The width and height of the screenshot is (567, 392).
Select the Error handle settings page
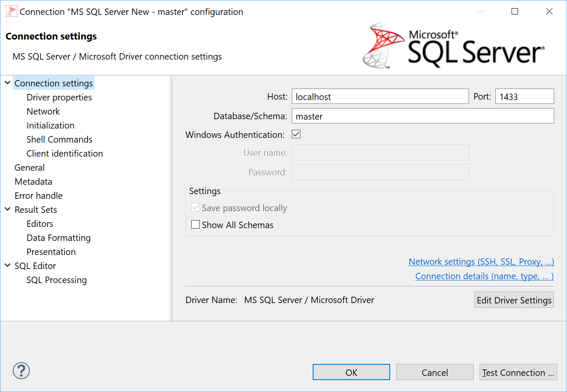[38, 195]
